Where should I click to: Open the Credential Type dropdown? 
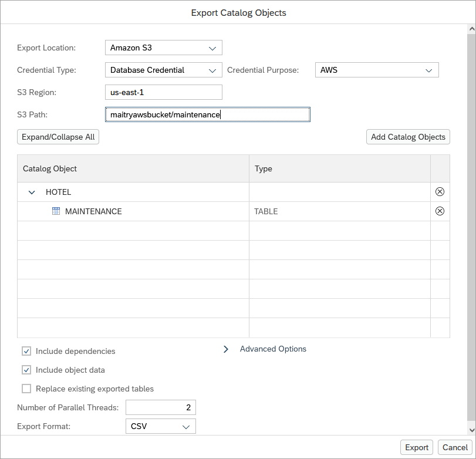pyautogui.click(x=164, y=70)
